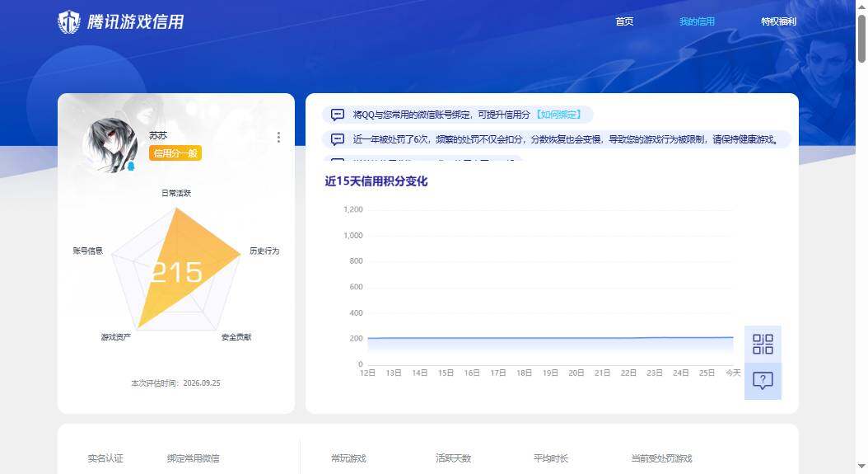
Task: Click the chat icon beside WeChat binding notice
Action: 338,115
